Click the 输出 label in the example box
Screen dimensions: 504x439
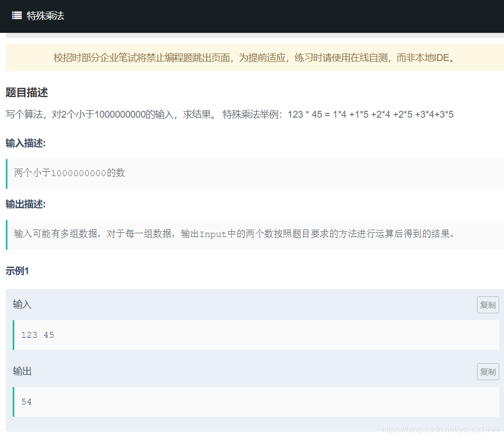(x=22, y=371)
